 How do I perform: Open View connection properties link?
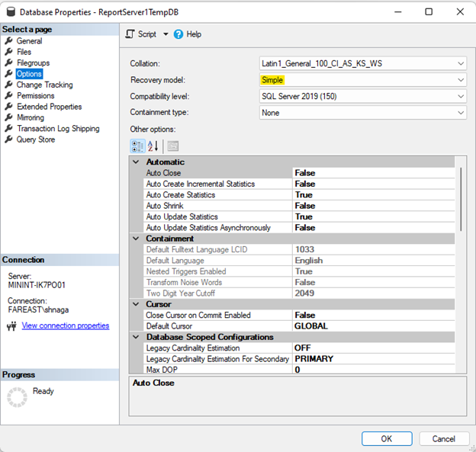coord(66,325)
